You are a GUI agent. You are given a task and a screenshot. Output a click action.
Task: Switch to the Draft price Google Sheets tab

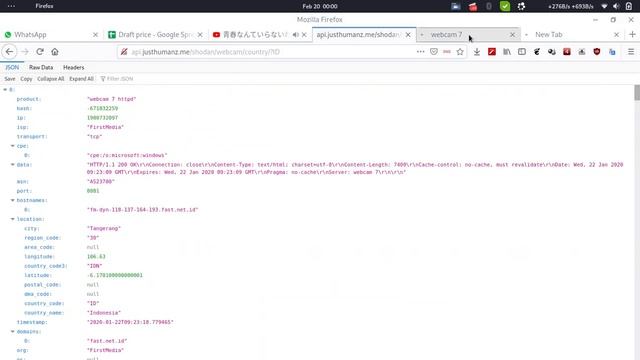point(155,35)
